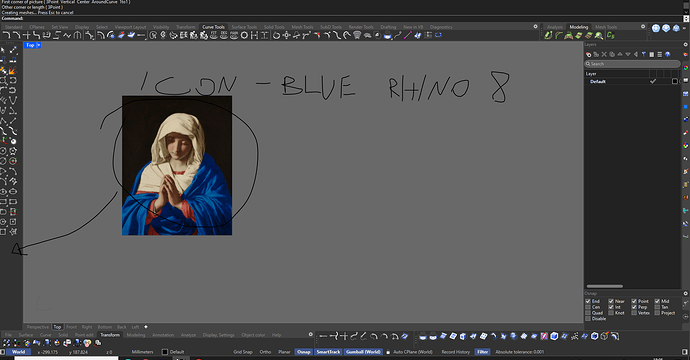Screen dimensions: 690x360
Task: Open the layer filter funnel icon
Action: click(x=644, y=55)
